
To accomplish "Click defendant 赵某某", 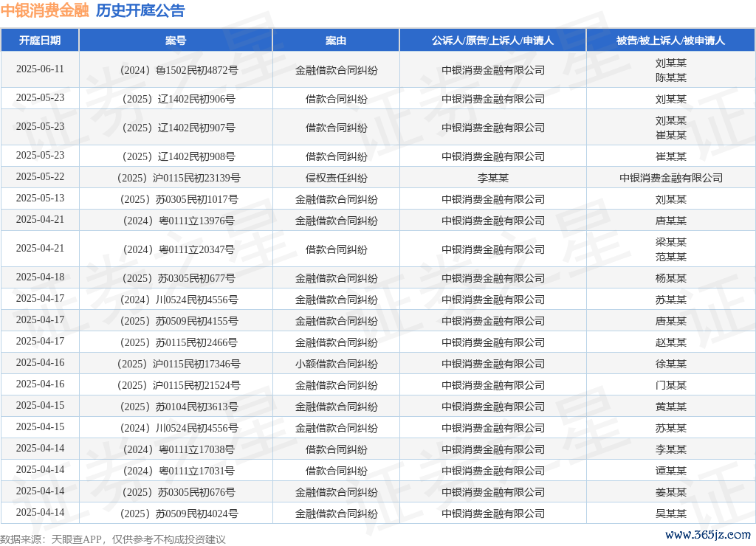I will 670,342.
